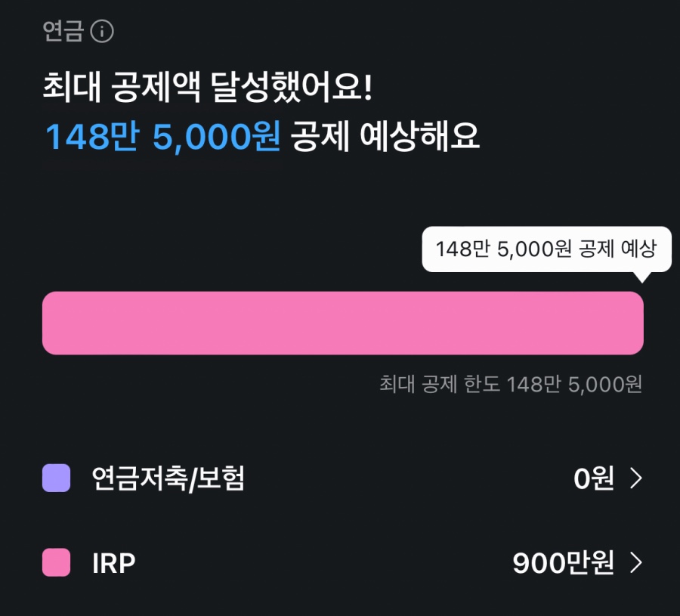
Task: Tap the 최대 공제 한도 limit caption
Action: (x=441, y=384)
